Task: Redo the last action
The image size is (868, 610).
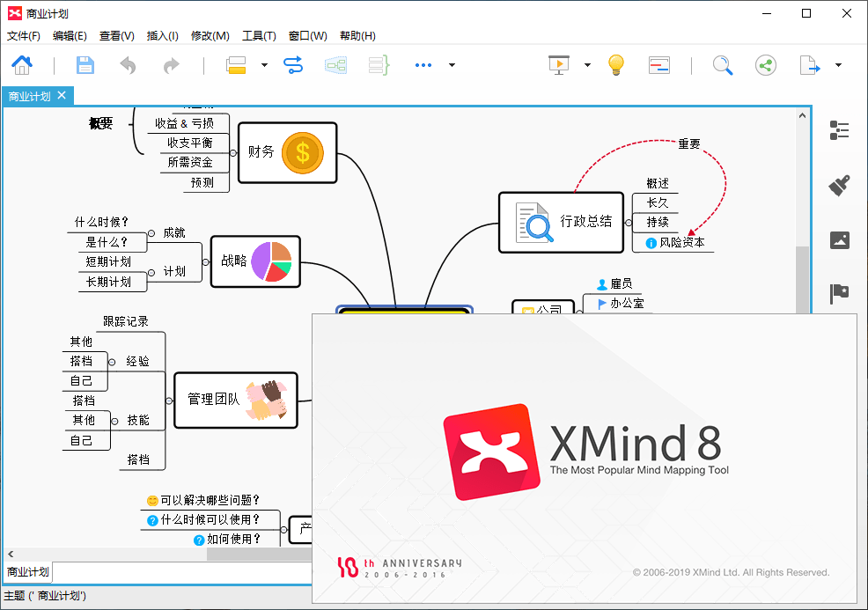Action: 172,65
